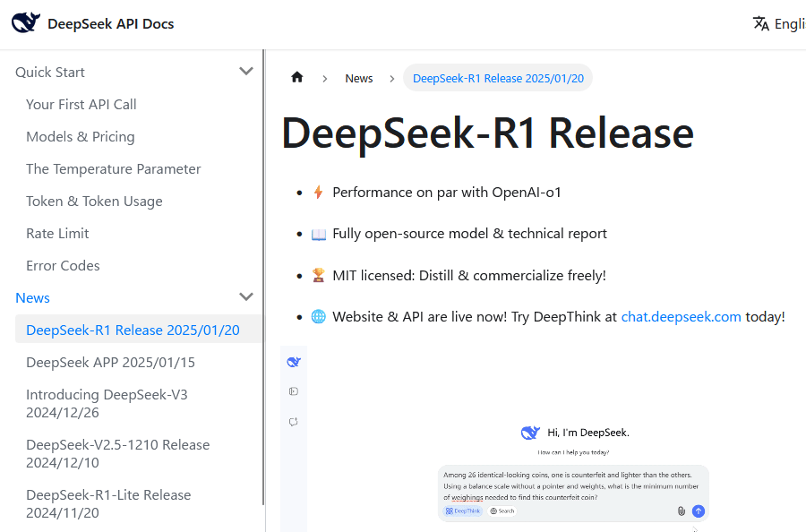Viewport: 806px width, 532px height.
Task: Click the sidebar vertical scrollbar
Action: [x=263, y=278]
